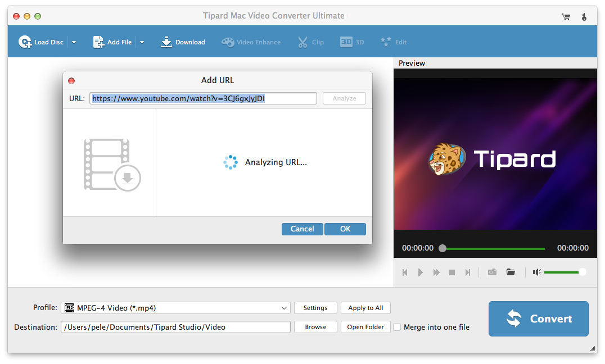Enable Merge into one file checkbox
Screen dimensions: 605x364
(397, 327)
